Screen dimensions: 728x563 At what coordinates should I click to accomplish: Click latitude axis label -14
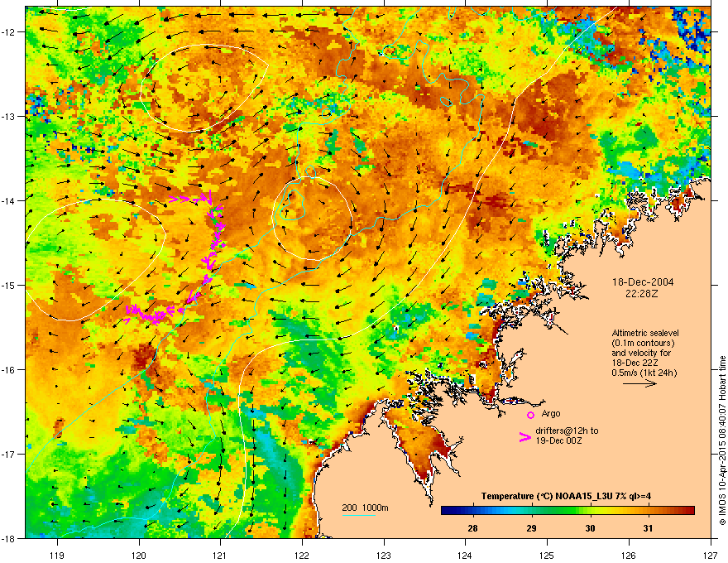[9, 200]
